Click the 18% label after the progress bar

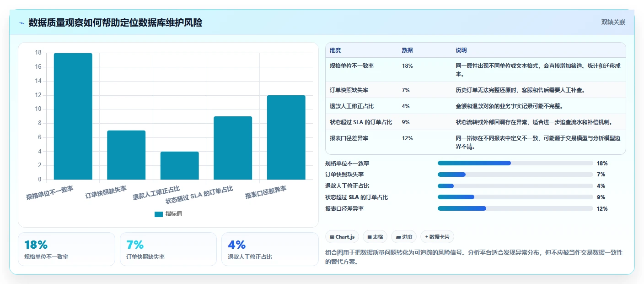(x=602, y=164)
